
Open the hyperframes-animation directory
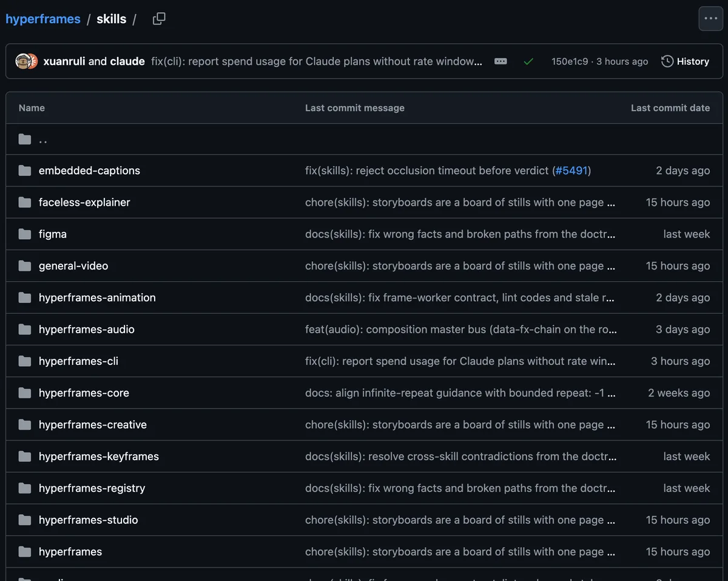tap(97, 297)
